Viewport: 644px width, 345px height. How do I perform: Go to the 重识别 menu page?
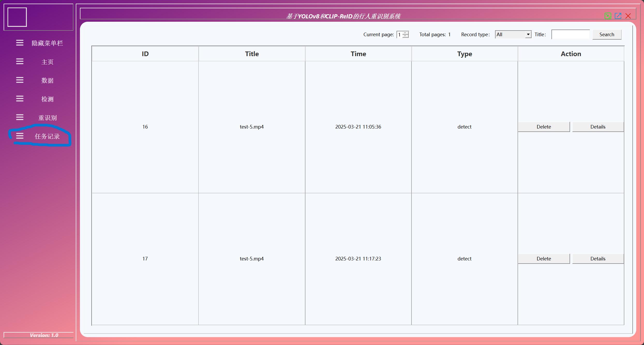click(x=47, y=118)
